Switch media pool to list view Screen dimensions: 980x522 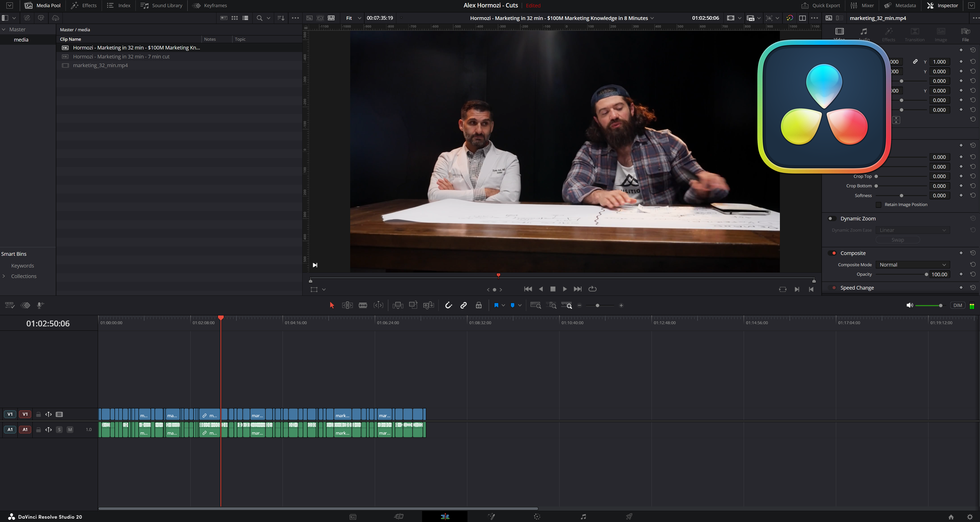click(245, 18)
